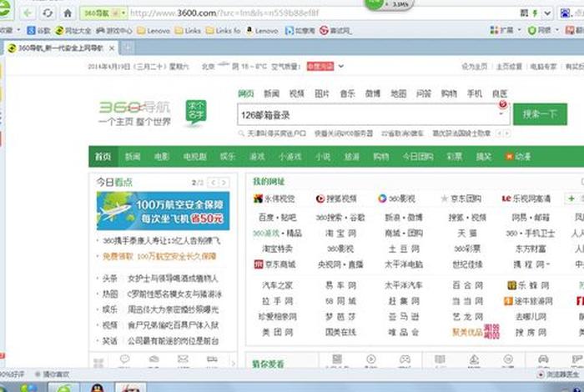
Task: Open the 'Links fo' bookmark folder
Action: coord(223,31)
